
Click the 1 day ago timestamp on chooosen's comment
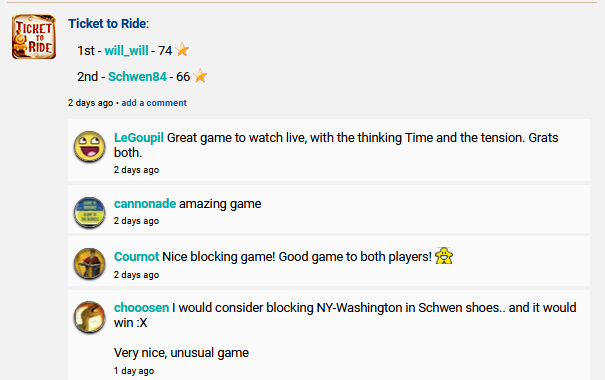click(x=134, y=371)
